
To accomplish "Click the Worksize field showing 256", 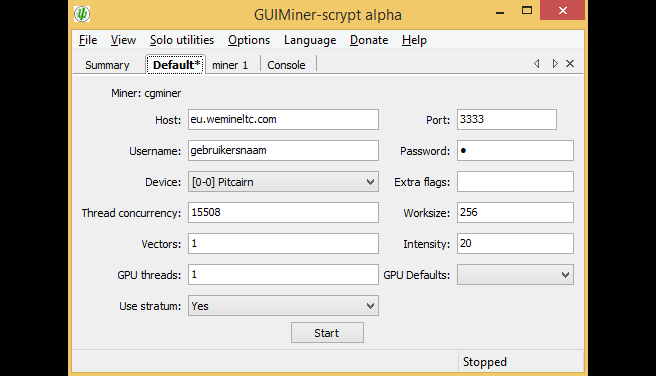I will click(515, 212).
